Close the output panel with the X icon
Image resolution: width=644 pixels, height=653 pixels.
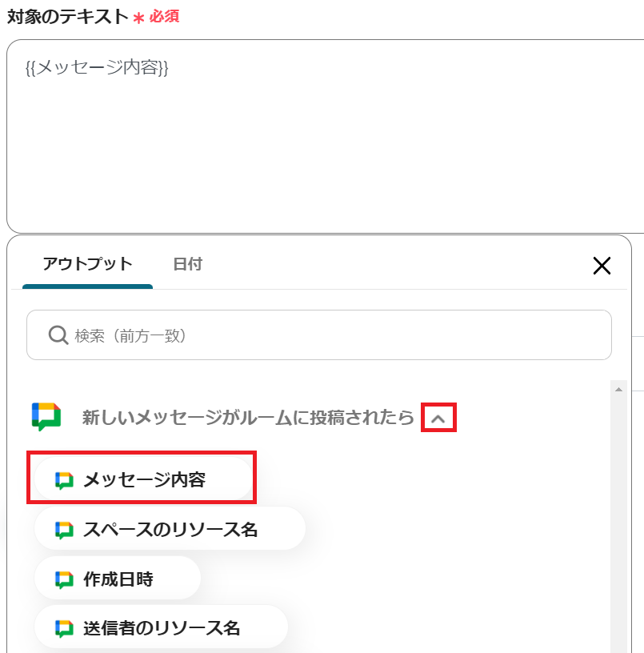[602, 266]
